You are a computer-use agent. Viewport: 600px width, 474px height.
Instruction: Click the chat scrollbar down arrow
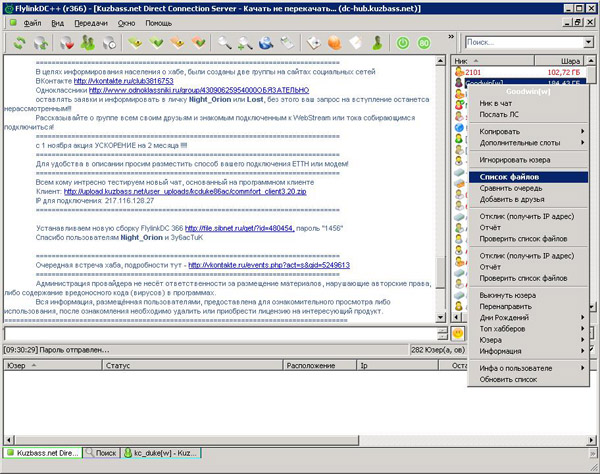440,317
